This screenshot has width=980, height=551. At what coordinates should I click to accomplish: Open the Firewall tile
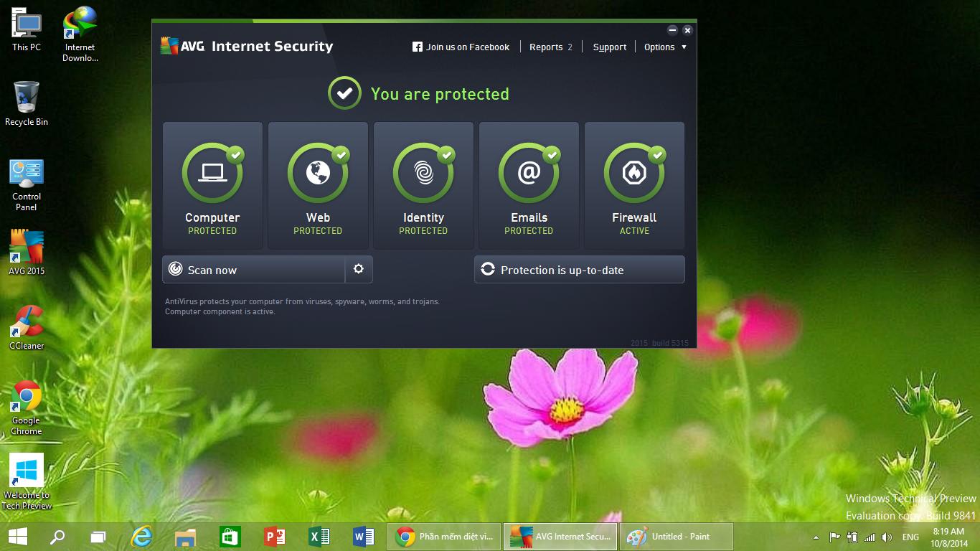click(x=634, y=185)
